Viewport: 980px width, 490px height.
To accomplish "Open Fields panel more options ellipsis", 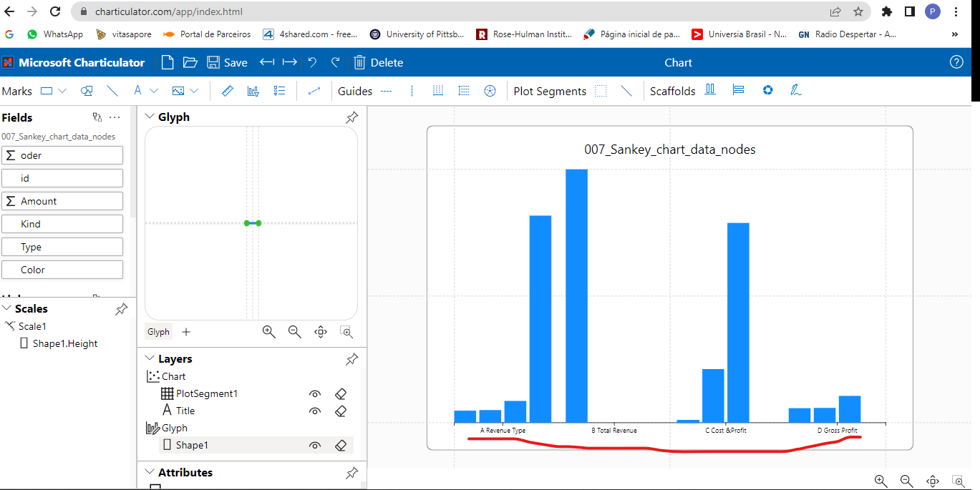I will [x=115, y=117].
